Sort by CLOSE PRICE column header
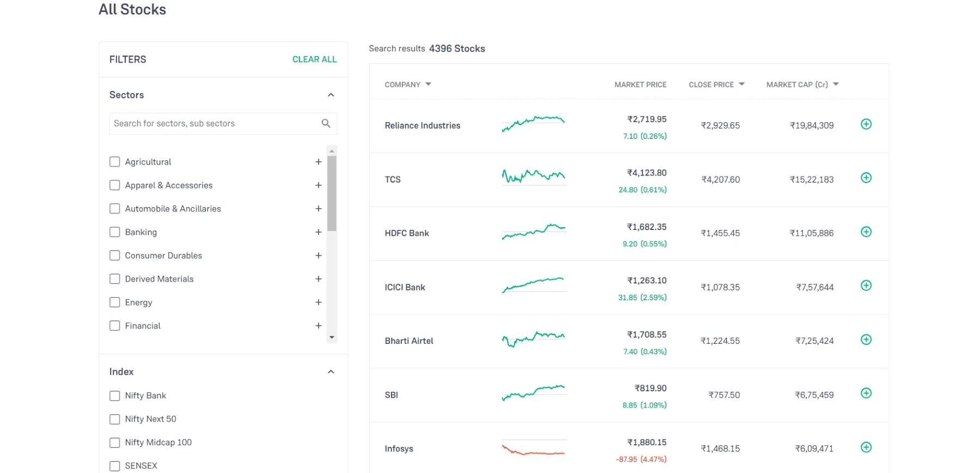Viewport: 980px width, 473px height. [x=716, y=84]
